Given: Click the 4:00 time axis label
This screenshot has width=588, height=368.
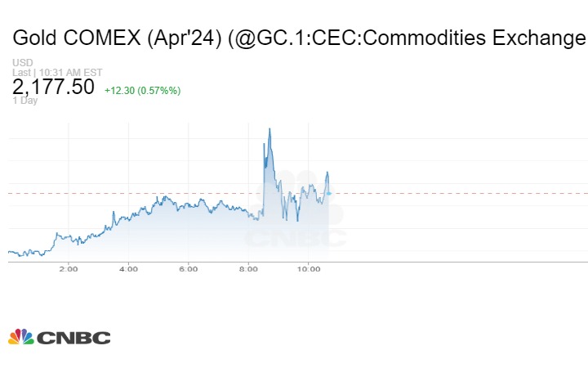Looking at the screenshot, I should coord(128,269).
